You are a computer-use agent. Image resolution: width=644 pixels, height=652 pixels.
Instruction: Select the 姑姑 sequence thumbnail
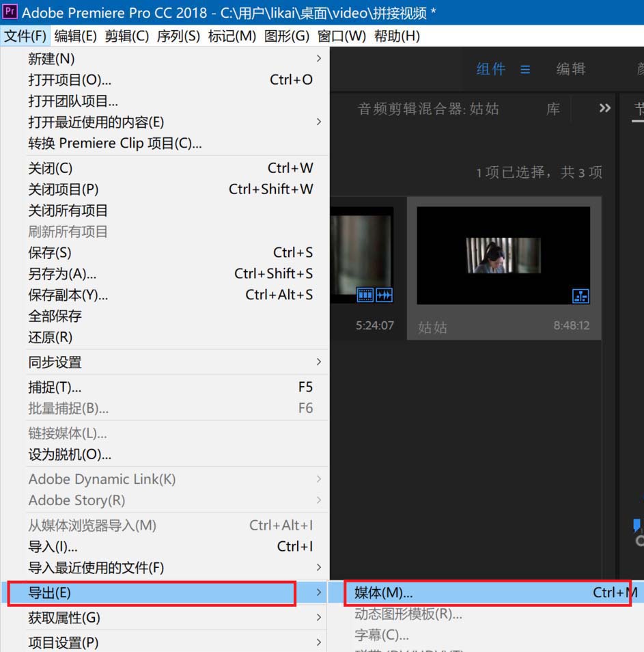coord(503,256)
